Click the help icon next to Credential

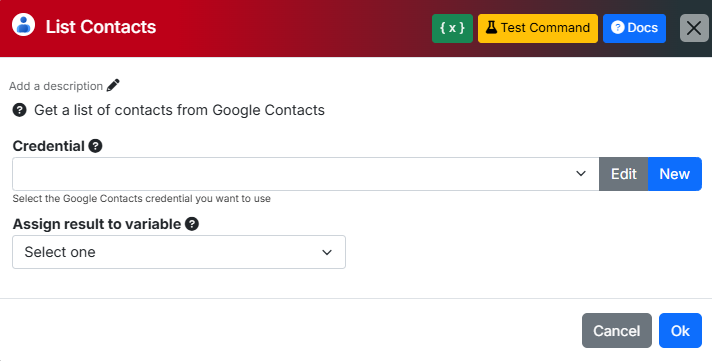tap(95, 146)
